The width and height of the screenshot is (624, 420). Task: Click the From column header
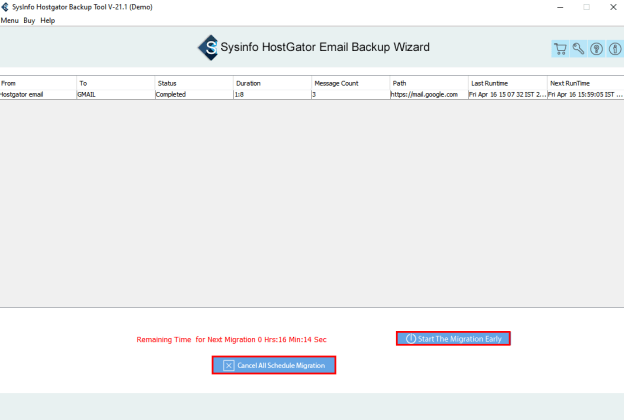tap(38, 83)
